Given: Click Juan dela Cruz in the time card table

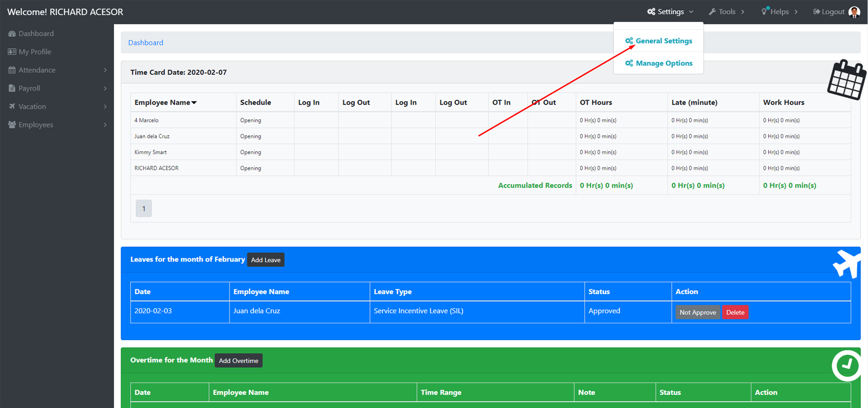Looking at the screenshot, I should [x=152, y=136].
